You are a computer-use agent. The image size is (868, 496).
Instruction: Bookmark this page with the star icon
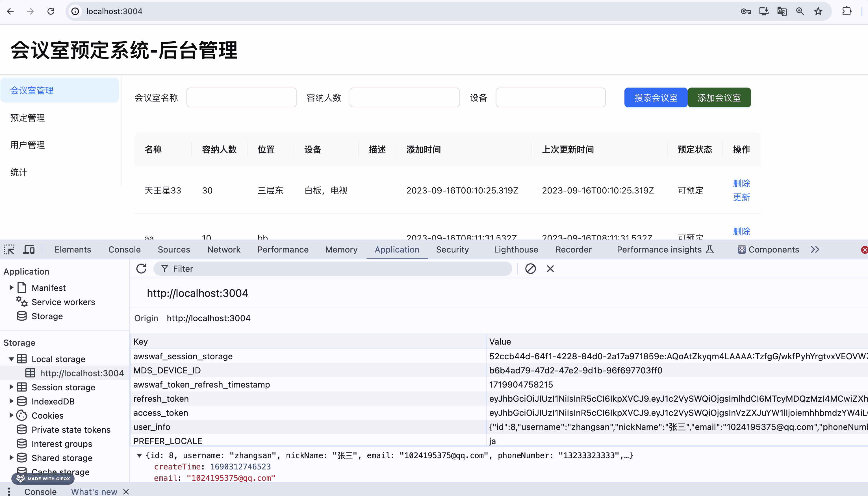[x=818, y=11]
